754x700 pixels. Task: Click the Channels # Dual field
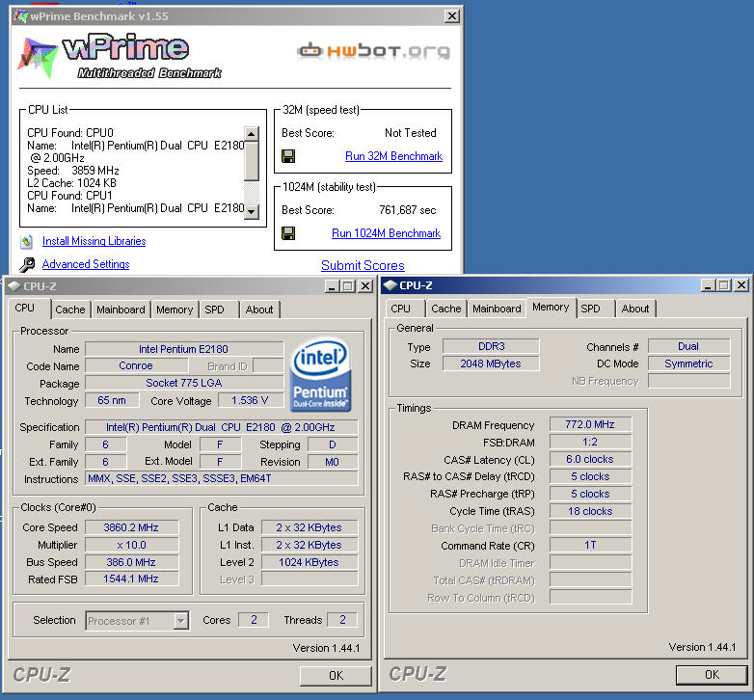coord(689,346)
